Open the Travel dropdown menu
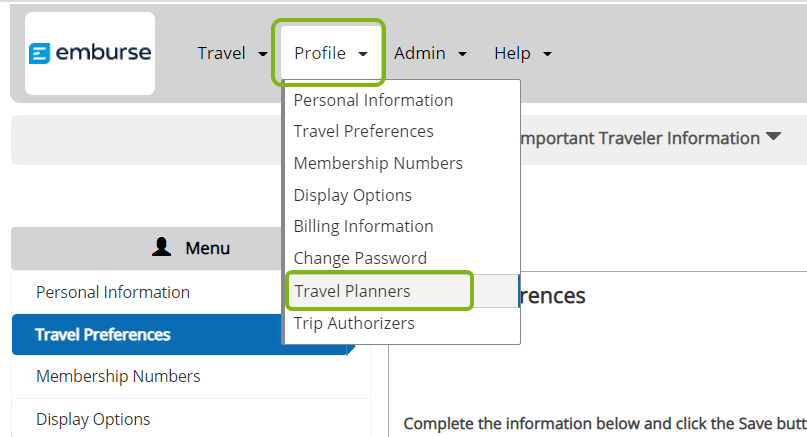The width and height of the screenshot is (807, 437). coord(233,53)
